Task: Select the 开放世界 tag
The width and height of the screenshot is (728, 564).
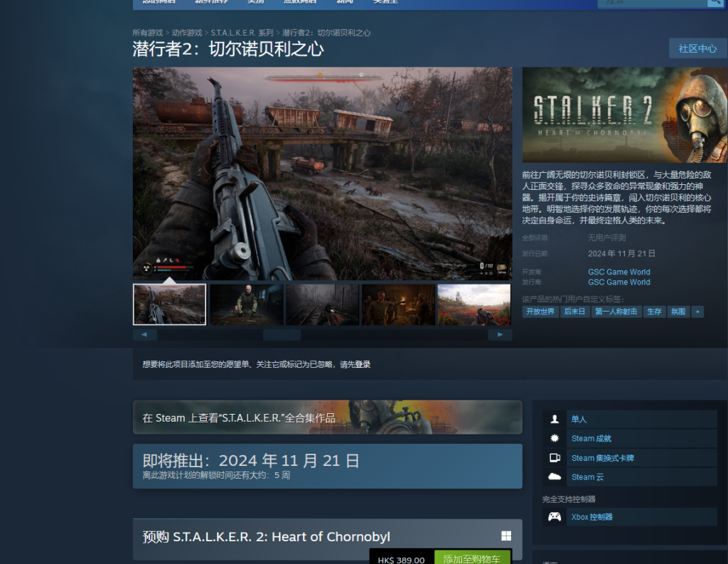Action: pos(540,312)
